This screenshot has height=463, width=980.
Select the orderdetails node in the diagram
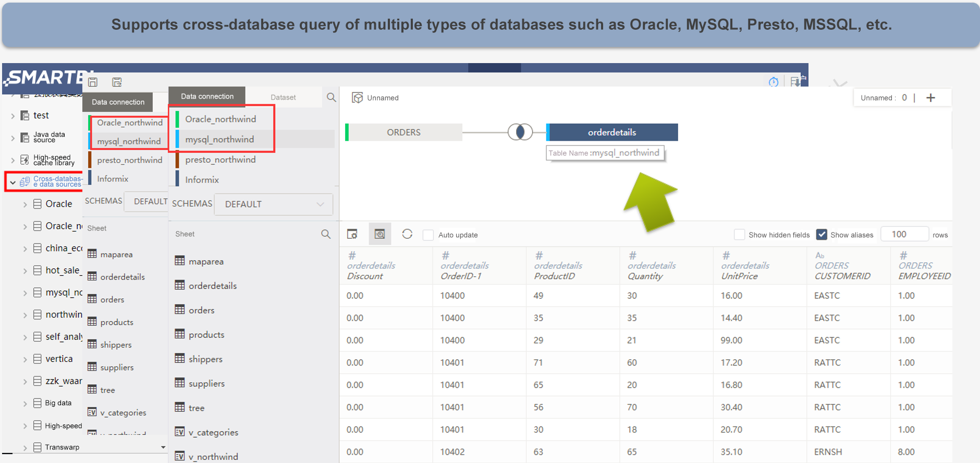click(x=612, y=132)
